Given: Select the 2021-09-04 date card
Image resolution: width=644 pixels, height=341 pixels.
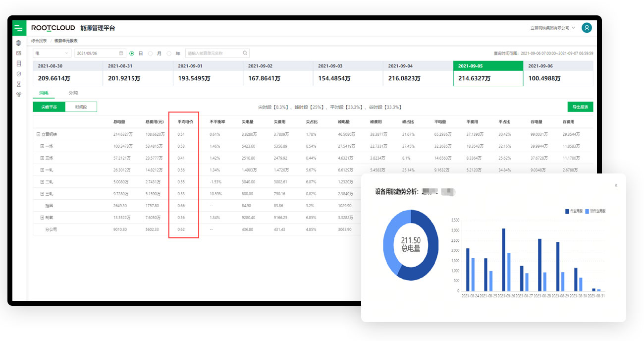Looking at the screenshot, I should (418, 73).
